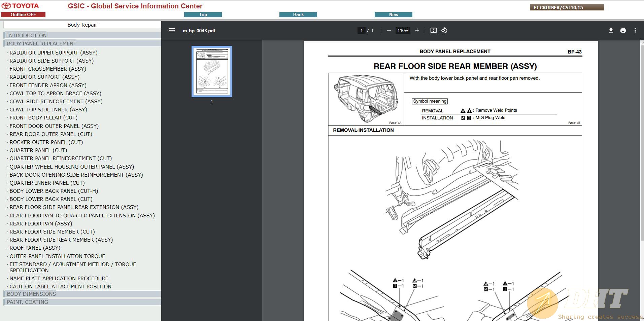Print the PDF document
This screenshot has width=644, height=321.
point(623,30)
